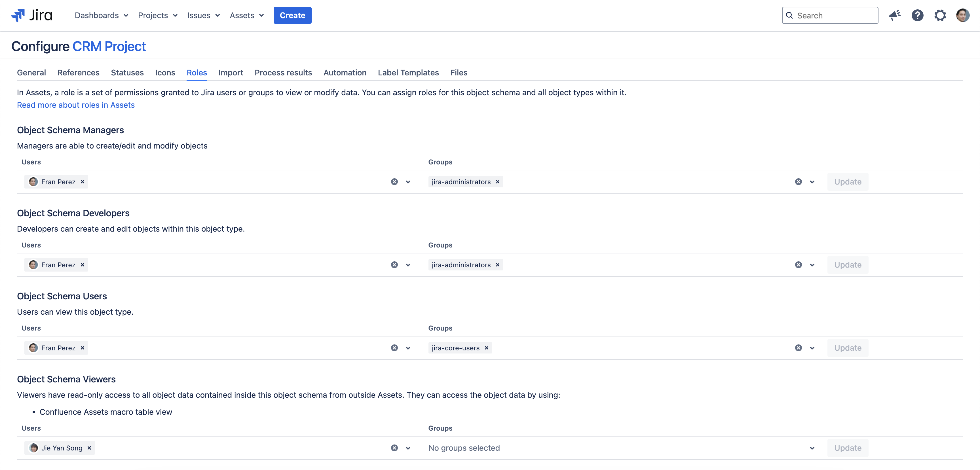Click the Create button

tap(292, 15)
